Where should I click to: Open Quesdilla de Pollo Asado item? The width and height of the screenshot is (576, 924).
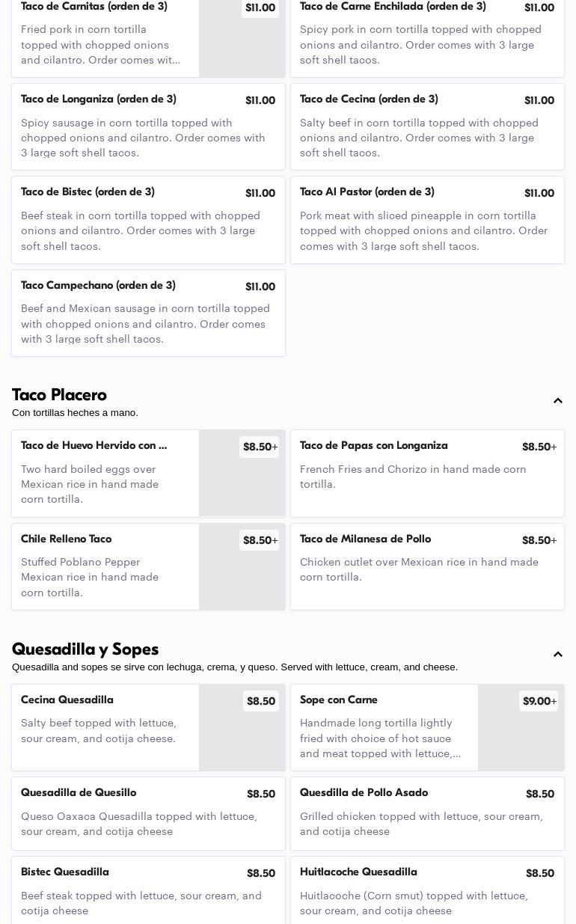(x=427, y=813)
